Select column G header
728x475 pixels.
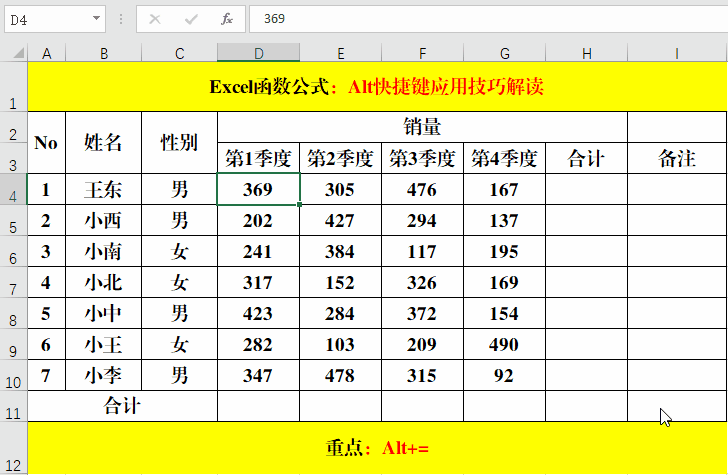[x=504, y=53]
